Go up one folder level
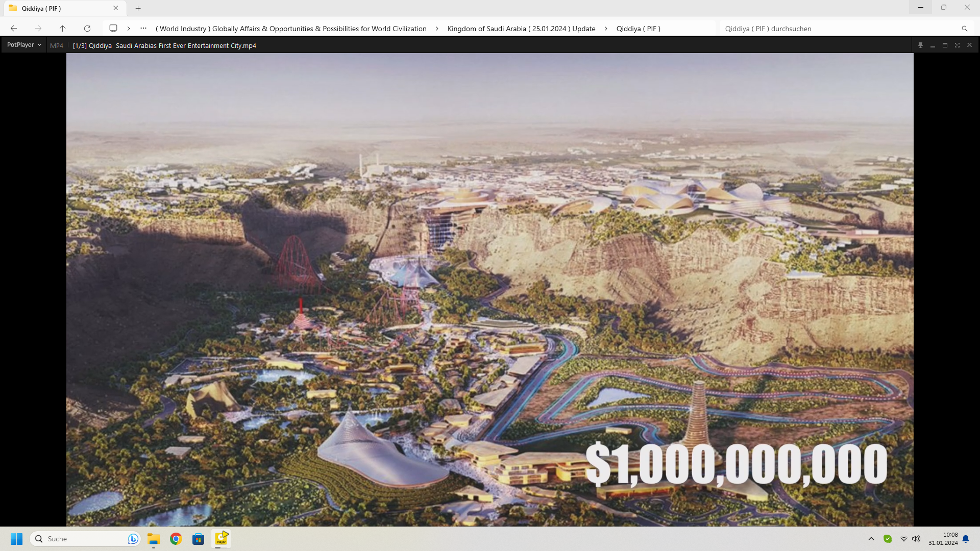 click(62, 29)
